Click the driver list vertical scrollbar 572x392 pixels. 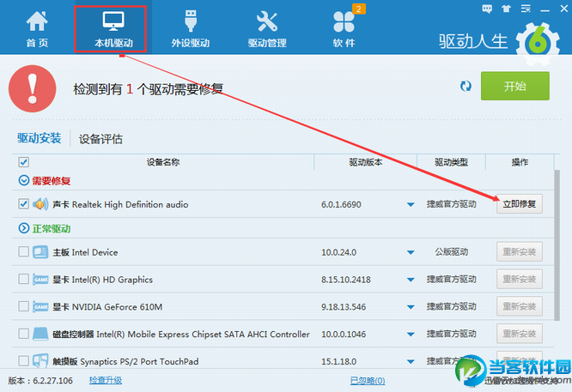click(557, 244)
